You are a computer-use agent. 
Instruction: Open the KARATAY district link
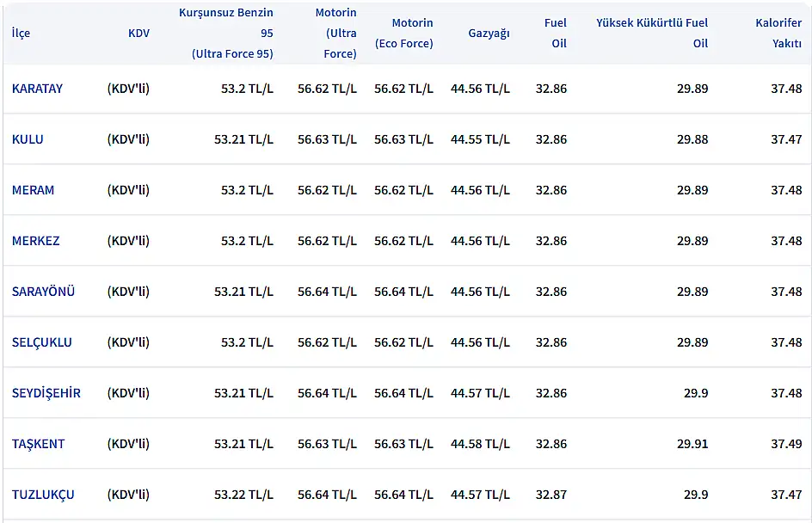[37, 89]
